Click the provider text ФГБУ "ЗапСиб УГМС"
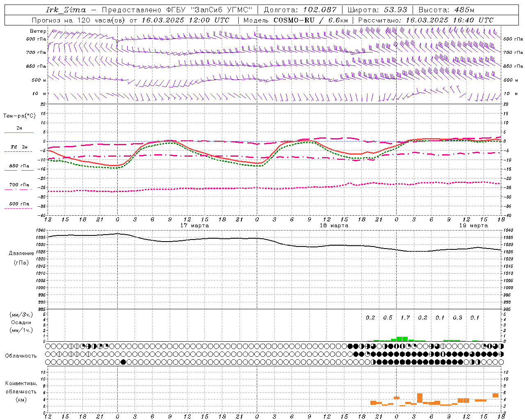This screenshot has width=525, height=420. click(209, 10)
